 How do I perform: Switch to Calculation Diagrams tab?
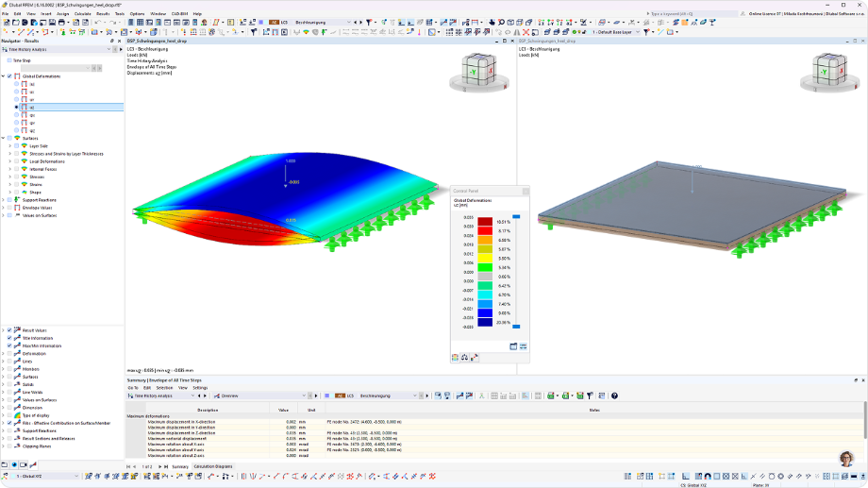click(213, 466)
